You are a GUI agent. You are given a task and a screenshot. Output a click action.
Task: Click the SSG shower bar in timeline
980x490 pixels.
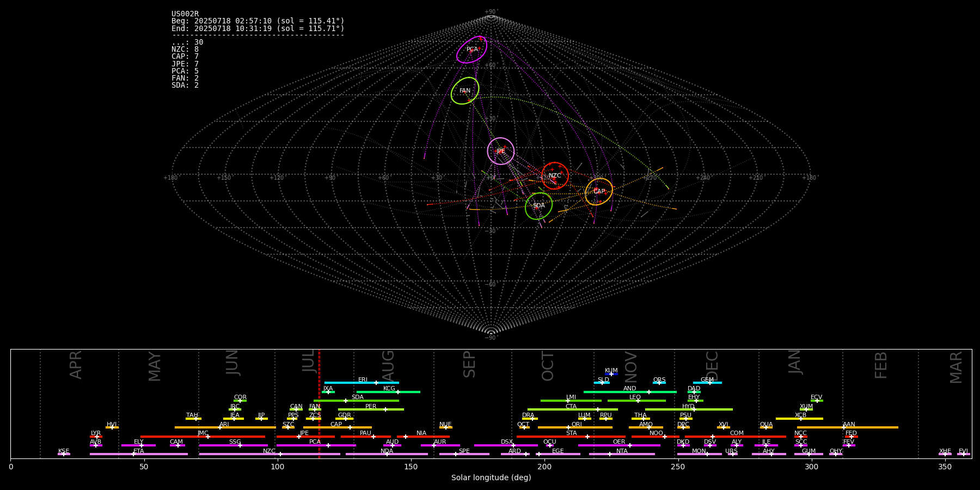pos(234,445)
